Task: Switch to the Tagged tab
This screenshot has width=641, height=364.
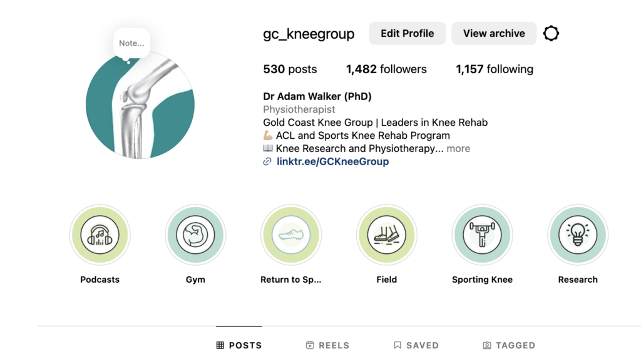Action: [x=509, y=345]
